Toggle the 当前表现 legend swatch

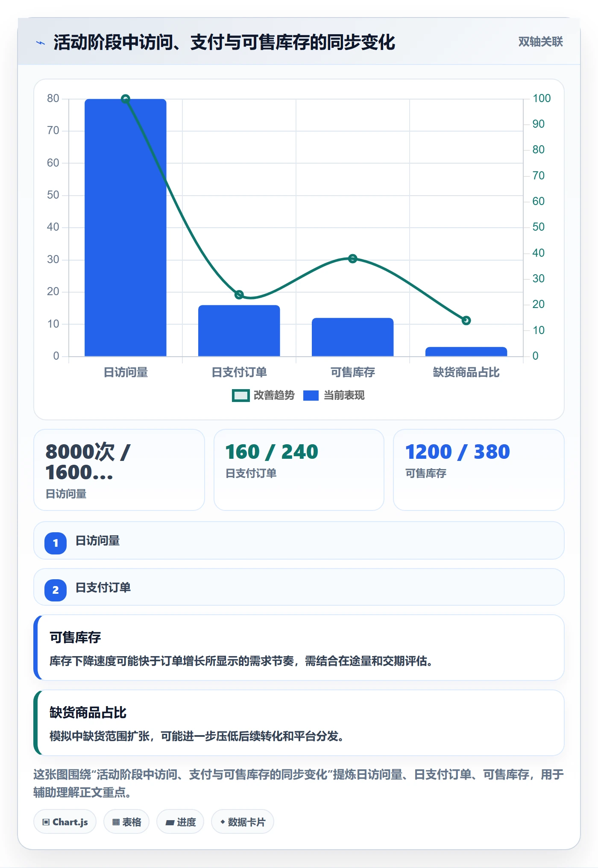311,396
